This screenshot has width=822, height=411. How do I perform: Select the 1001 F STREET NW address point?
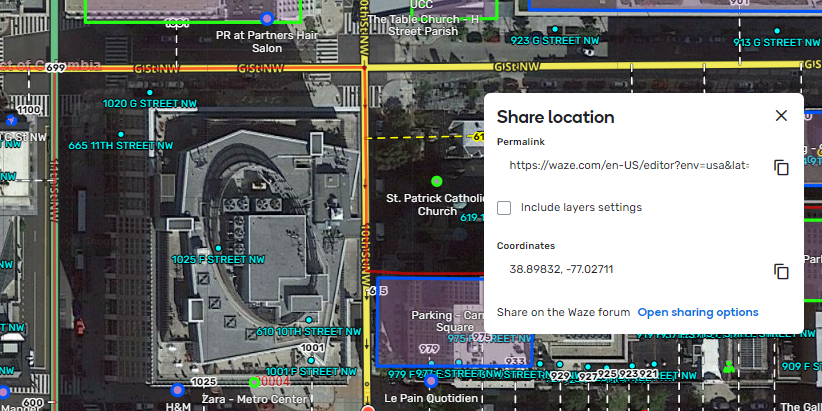(311, 361)
